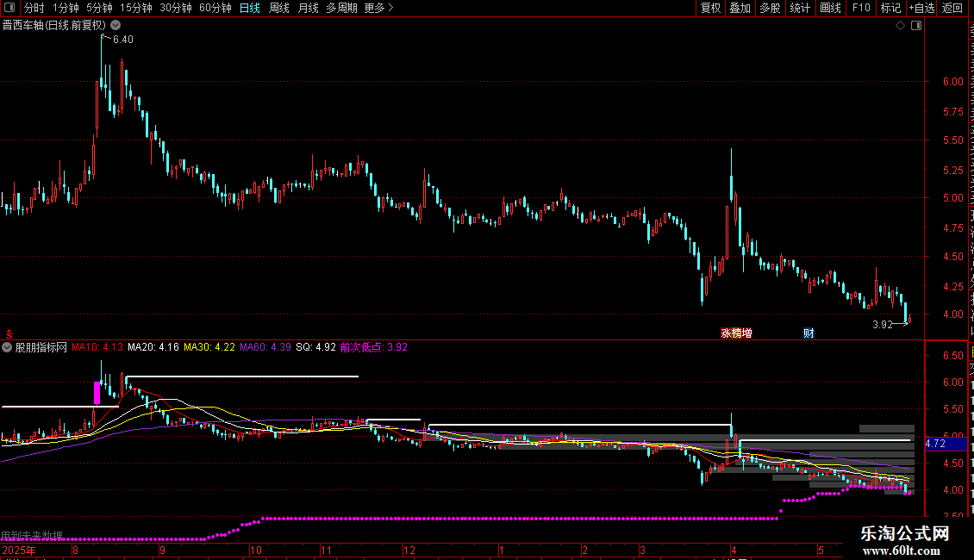Toggle the right side panel icon

point(916,26)
